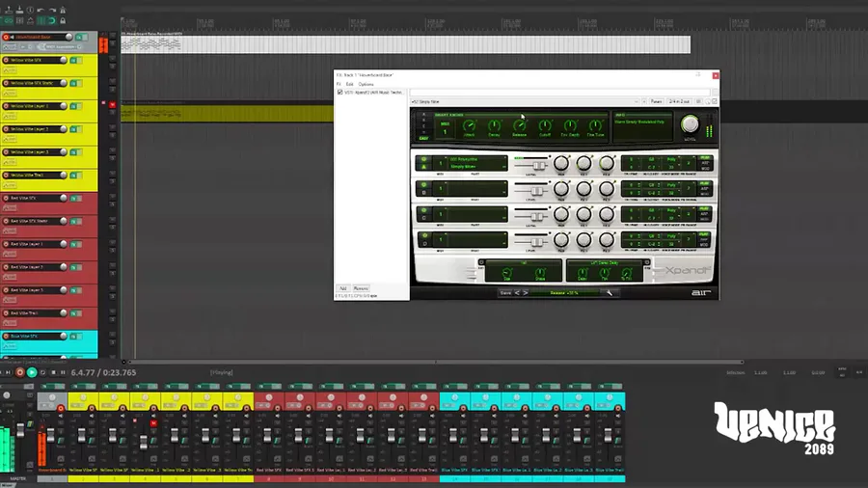Viewport: 868px width, 488px height.
Task: Select VSTi Xpand!2 entry in FX list
Action: [x=374, y=93]
